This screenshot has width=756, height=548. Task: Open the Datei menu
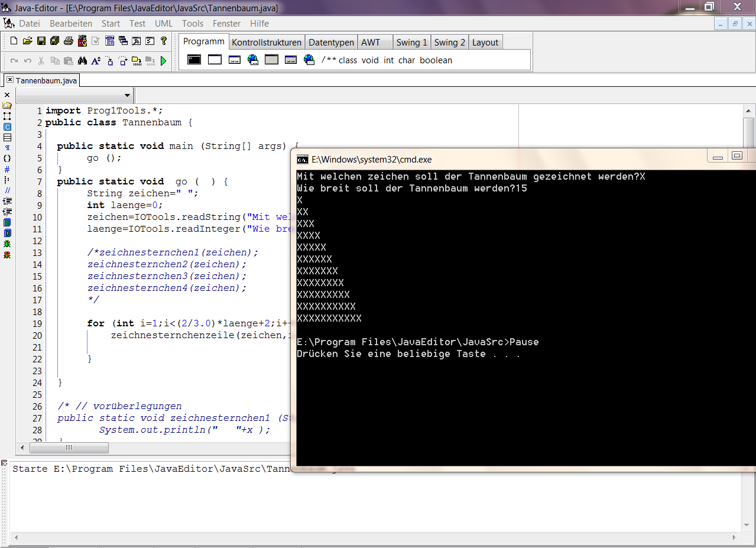30,24
